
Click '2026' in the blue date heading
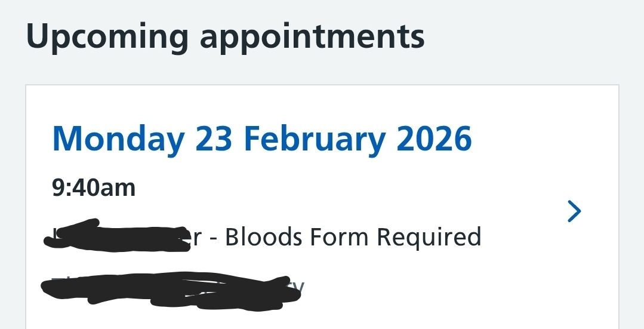(434, 139)
